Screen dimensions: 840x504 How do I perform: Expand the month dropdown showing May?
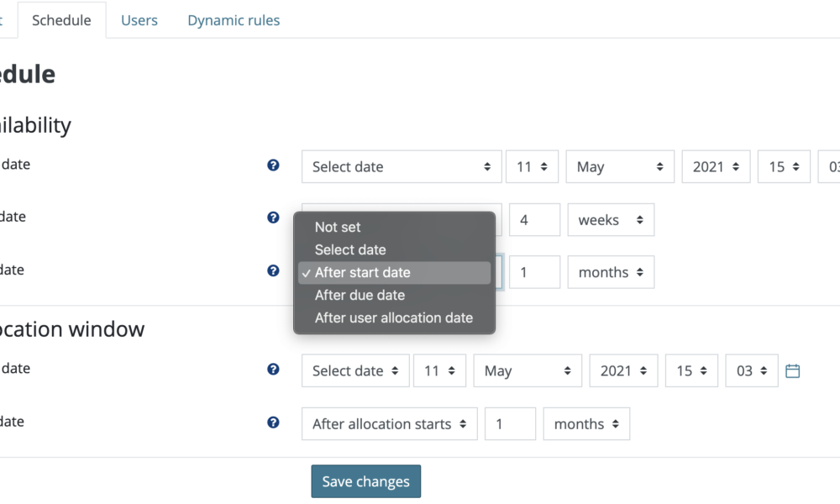[x=619, y=166]
